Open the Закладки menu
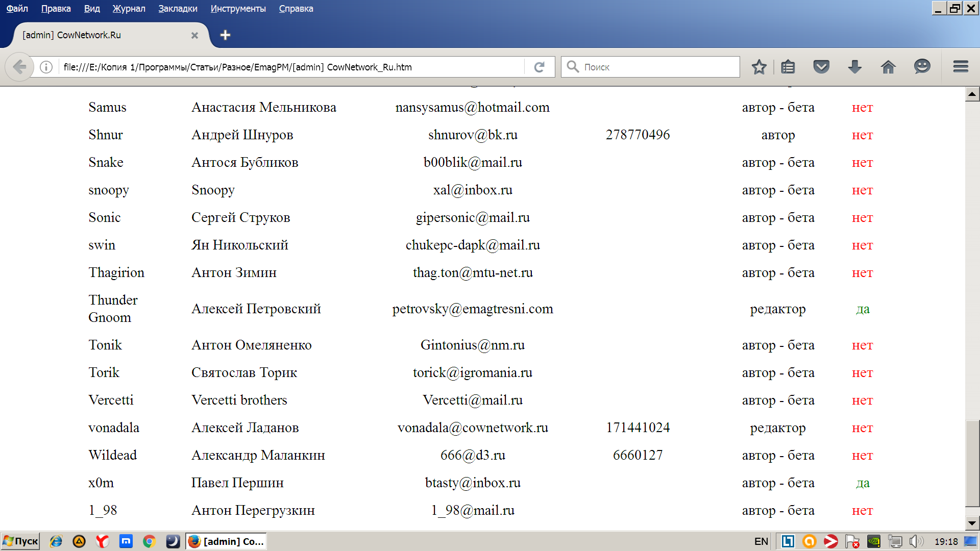Screen dimensions: 980x551 [x=178, y=9]
